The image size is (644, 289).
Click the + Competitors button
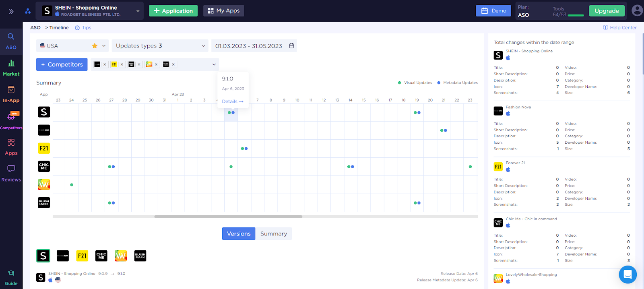62,64
